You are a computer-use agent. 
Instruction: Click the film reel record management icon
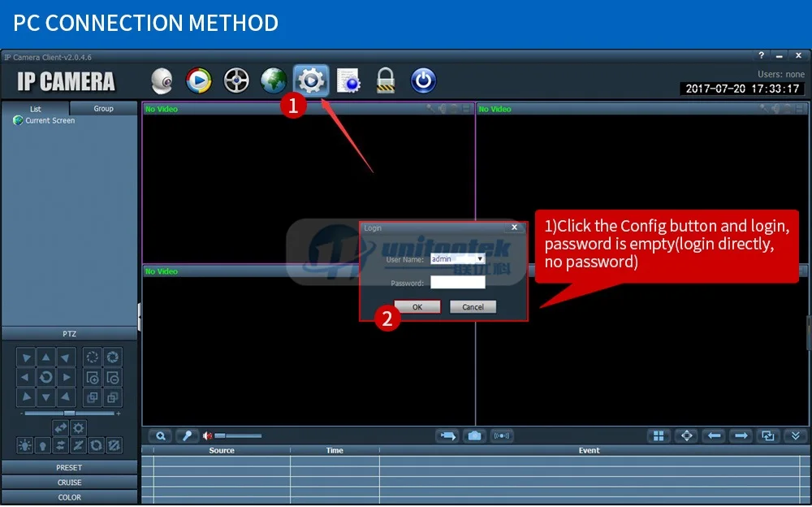(x=236, y=81)
